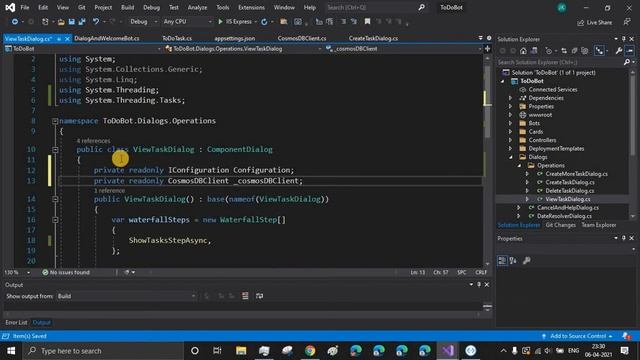Open the 130% zoom level dropdown
This screenshot has height=360, width=640.
[x=17, y=272]
